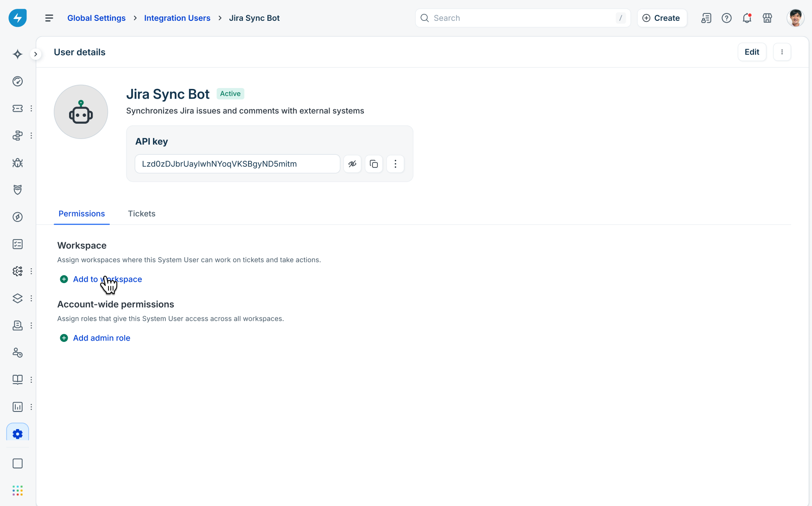Viewport: 812px width, 506px height.
Task: Open the help question mark icon
Action: click(727, 18)
